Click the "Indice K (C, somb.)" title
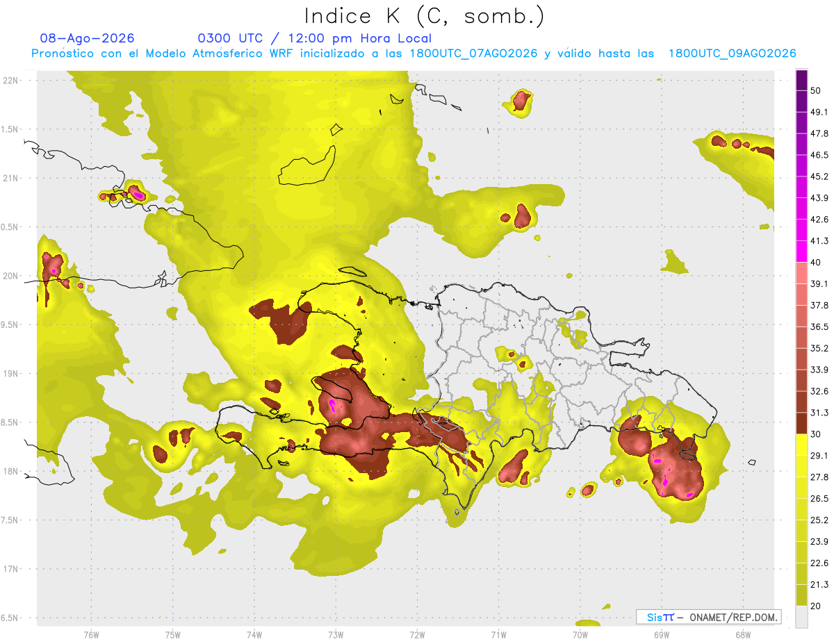Viewport: 834px width, 644px height. pos(424,15)
